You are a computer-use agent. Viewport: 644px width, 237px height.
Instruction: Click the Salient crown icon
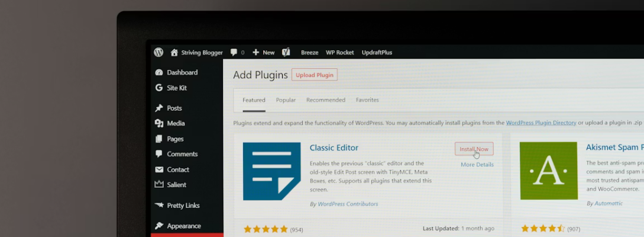coord(159,184)
